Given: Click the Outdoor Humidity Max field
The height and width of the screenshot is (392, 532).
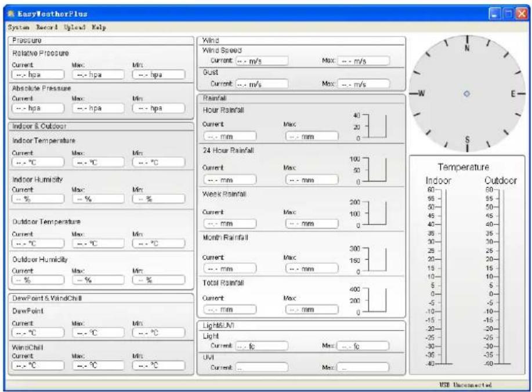Looking at the screenshot, I should point(99,280).
